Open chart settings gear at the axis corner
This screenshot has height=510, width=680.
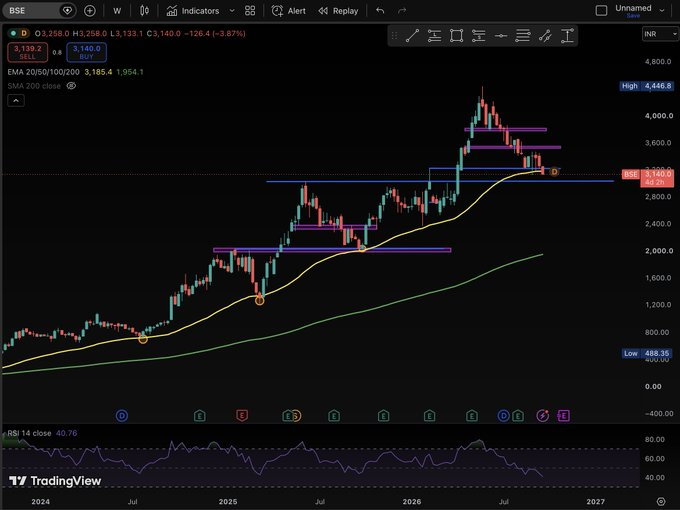coord(661,502)
